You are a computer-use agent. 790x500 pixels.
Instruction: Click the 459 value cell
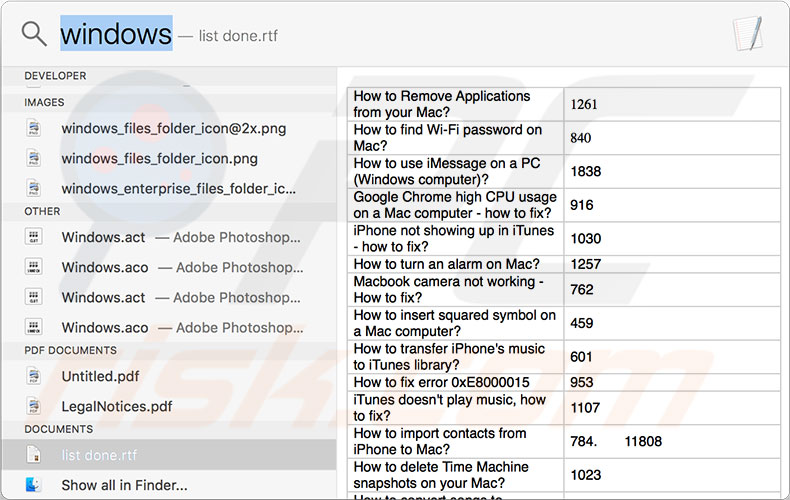[x=673, y=324]
